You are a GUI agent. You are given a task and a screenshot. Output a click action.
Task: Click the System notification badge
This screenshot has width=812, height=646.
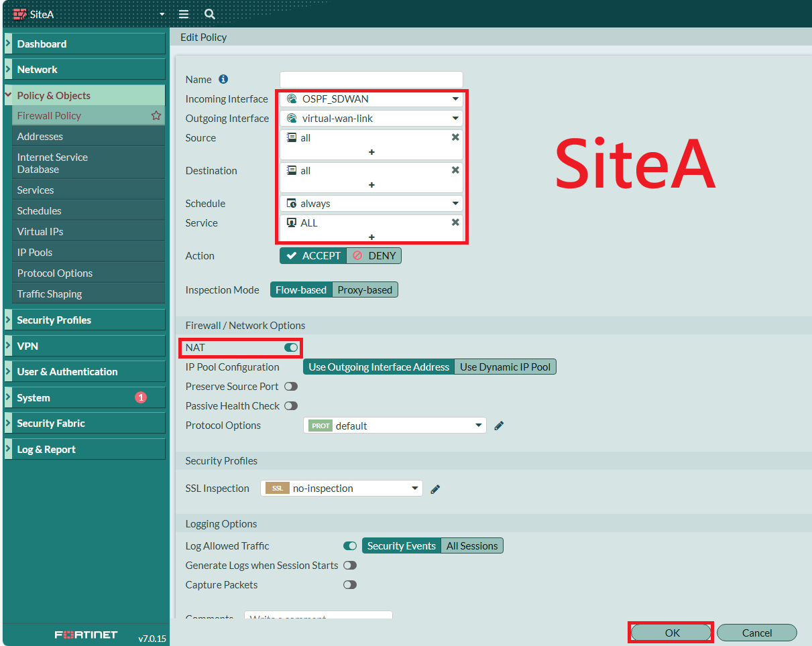141,397
